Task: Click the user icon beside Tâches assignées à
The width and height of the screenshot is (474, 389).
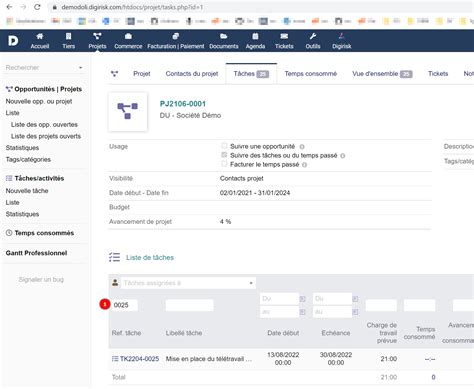Action: (x=115, y=283)
